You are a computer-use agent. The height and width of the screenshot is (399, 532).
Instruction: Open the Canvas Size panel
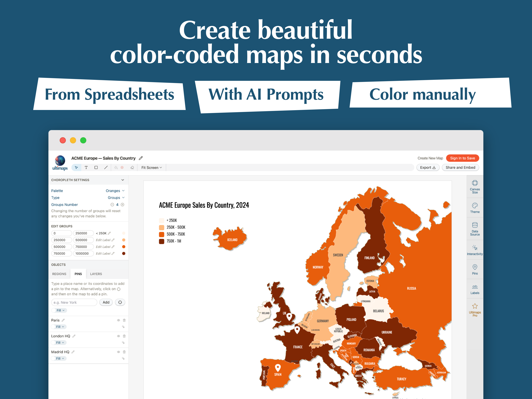point(475,187)
